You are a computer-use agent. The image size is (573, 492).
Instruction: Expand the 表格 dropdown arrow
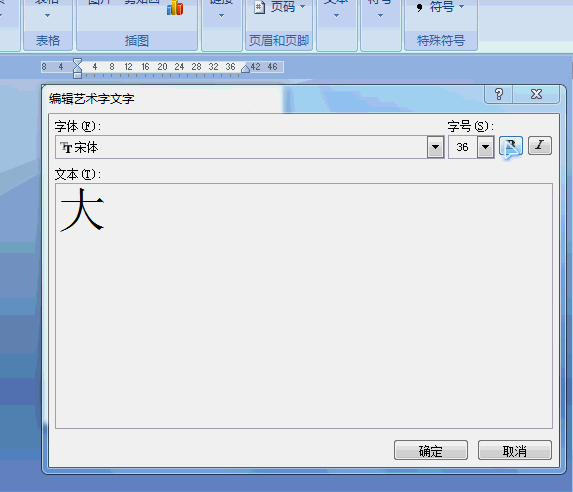(48, 16)
